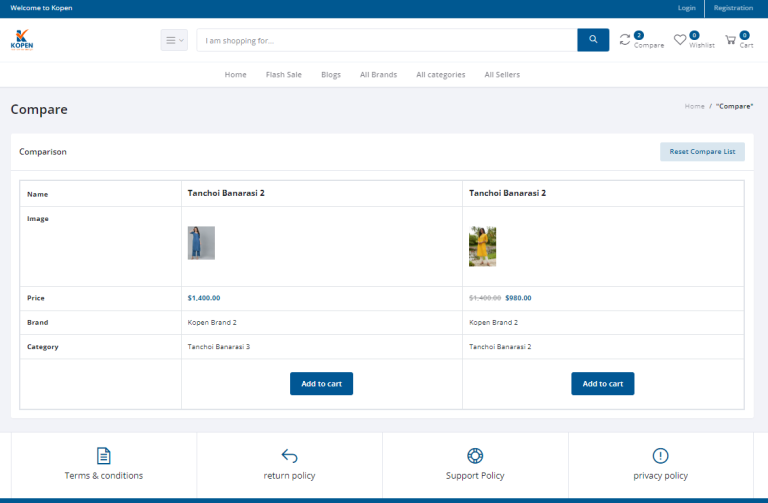
Task: Open All Brands from navigation
Action: pos(378,75)
